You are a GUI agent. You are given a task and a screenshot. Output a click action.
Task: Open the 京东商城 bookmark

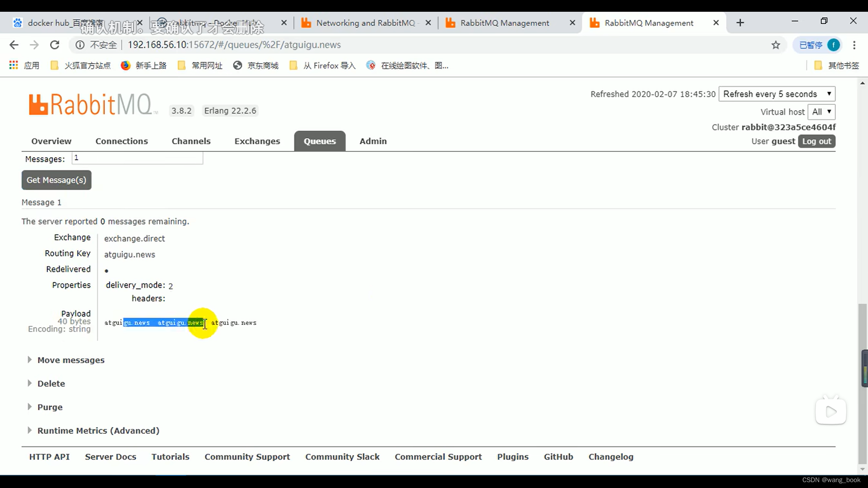click(256, 66)
